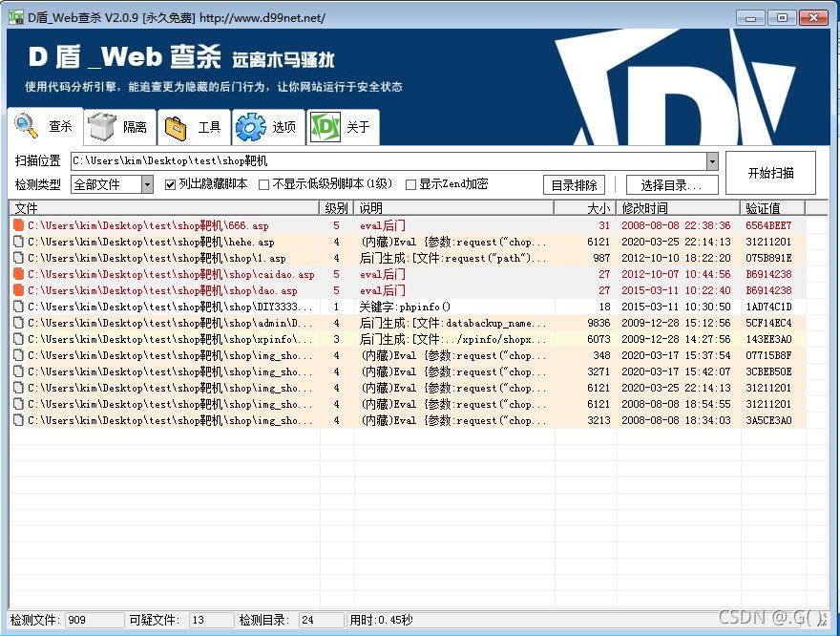840x636 pixels.
Task: Click description 关键字:phpinfo()
Action: 405,307
